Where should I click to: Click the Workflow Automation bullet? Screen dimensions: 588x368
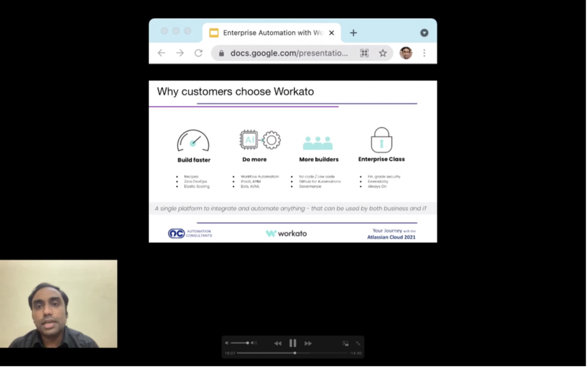click(x=260, y=176)
